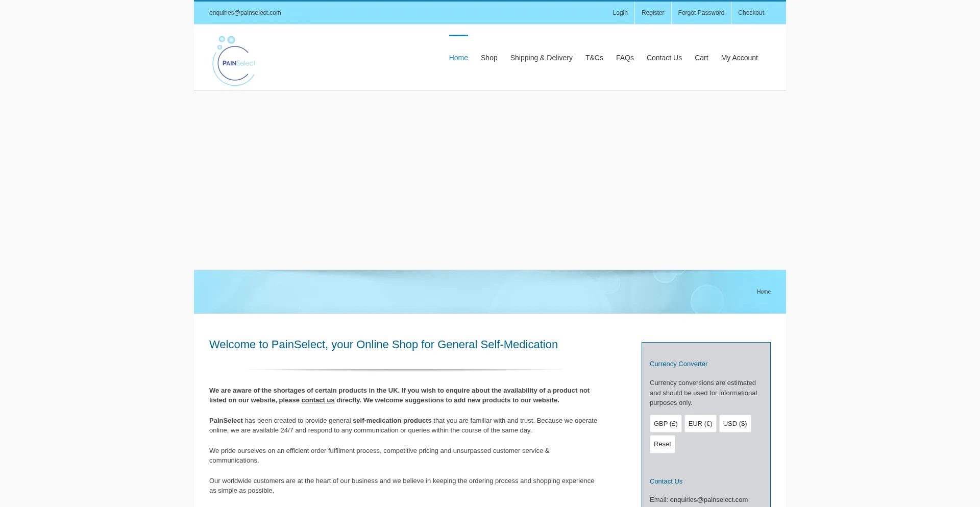Open the FAQs page
Image resolution: width=980 pixels, height=507 pixels.
pyautogui.click(x=625, y=58)
